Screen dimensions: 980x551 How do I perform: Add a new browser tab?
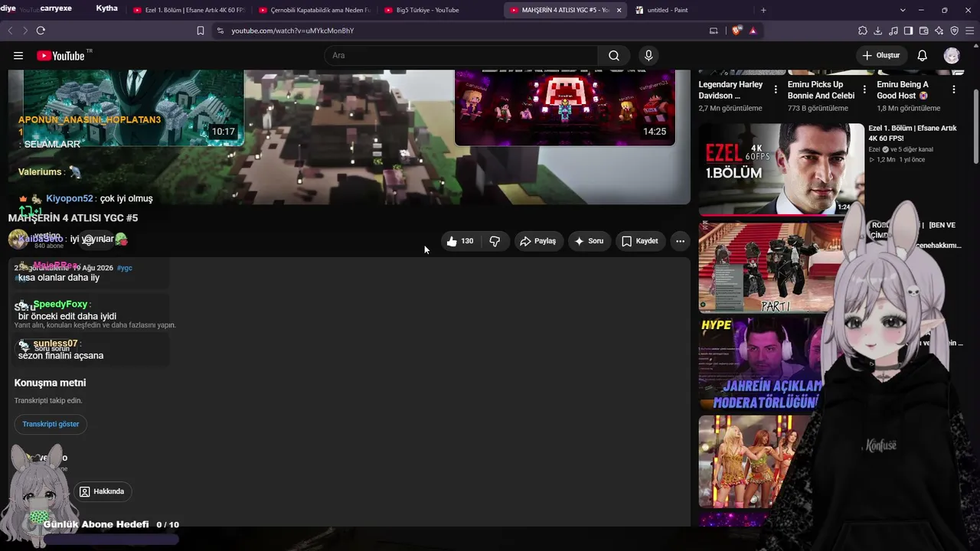pyautogui.click(x=763, y=10)
